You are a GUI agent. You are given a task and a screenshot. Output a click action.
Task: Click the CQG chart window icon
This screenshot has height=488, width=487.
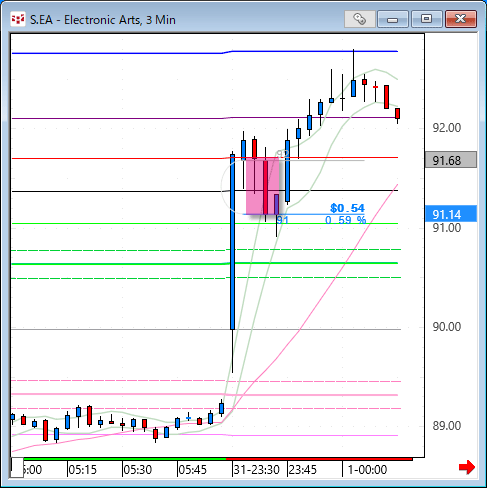(x=18, y=19)
